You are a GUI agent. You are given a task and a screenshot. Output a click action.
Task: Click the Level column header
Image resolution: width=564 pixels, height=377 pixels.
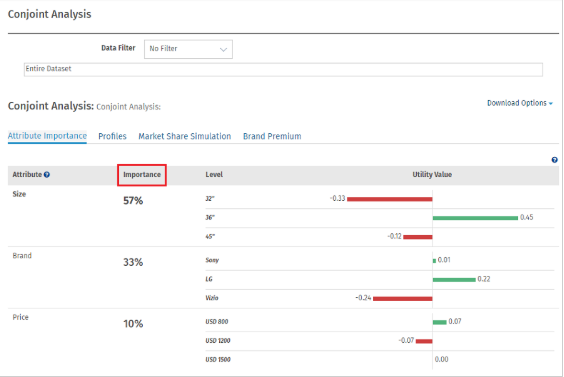[x=214, y=175]
